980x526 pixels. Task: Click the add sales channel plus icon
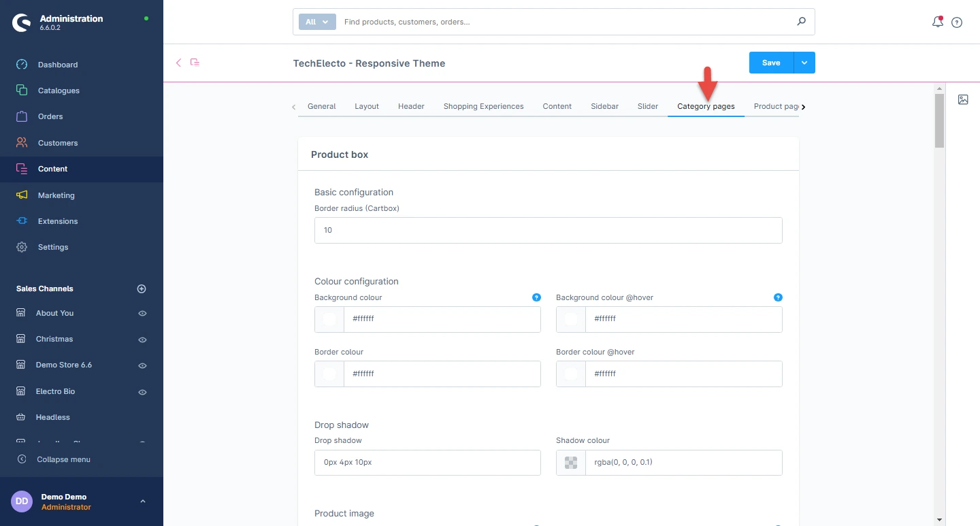(x=142, y=289)
